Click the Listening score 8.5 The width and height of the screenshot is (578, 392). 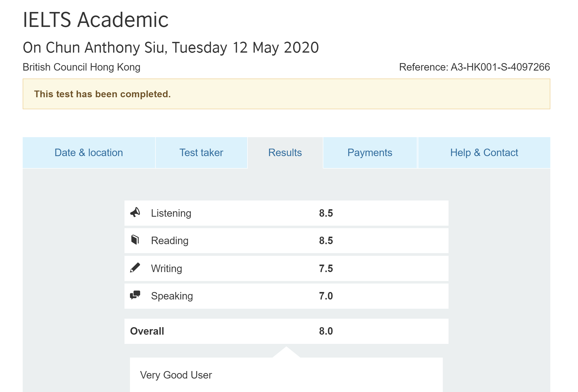(x=326, y=213)
